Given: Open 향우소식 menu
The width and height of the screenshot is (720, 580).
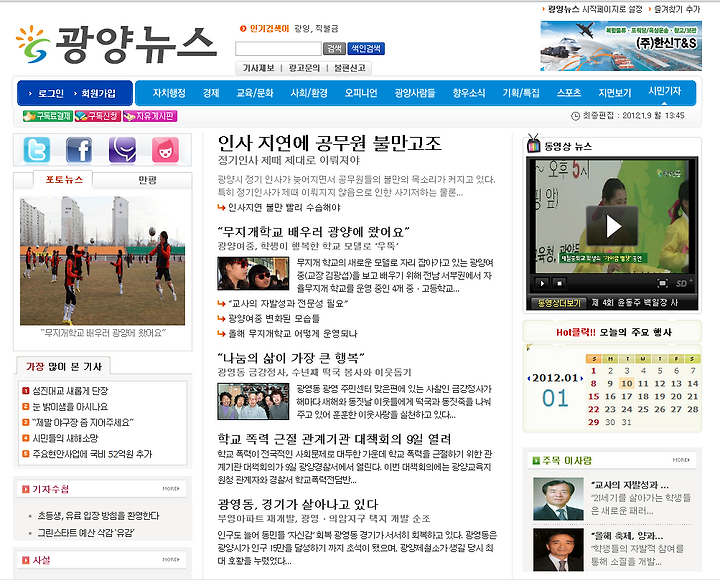Looking at the screenshot, I should pos(469,93).
